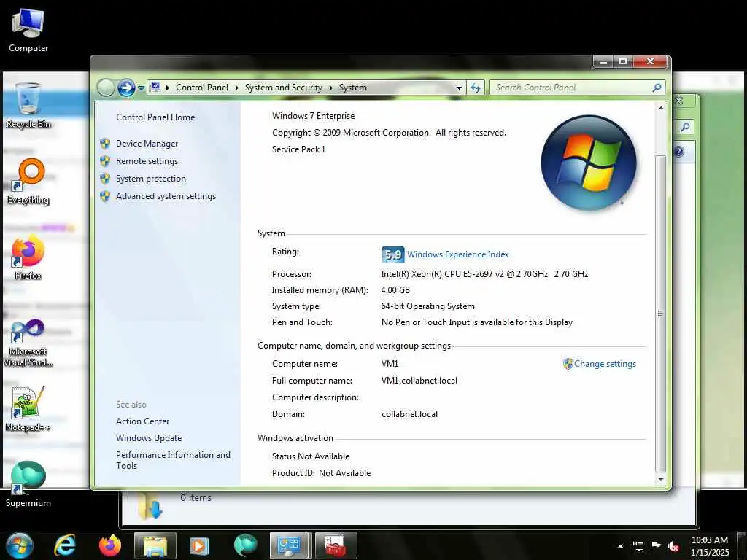
Task: Open the Computer desktop icon
Action: 28,29
